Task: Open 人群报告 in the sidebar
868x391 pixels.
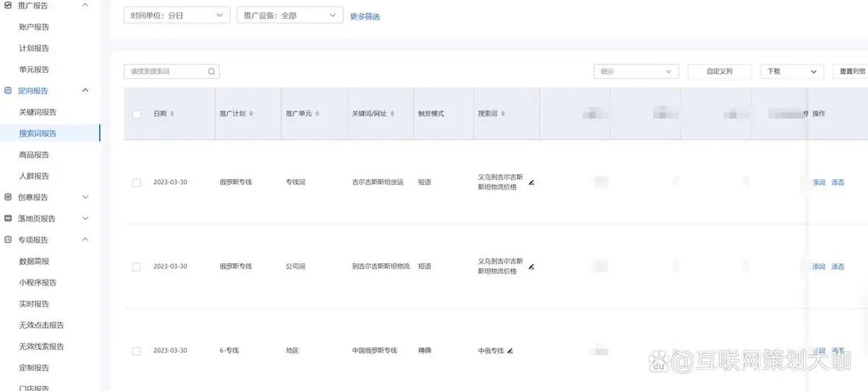Action: (x=34, y=176)
